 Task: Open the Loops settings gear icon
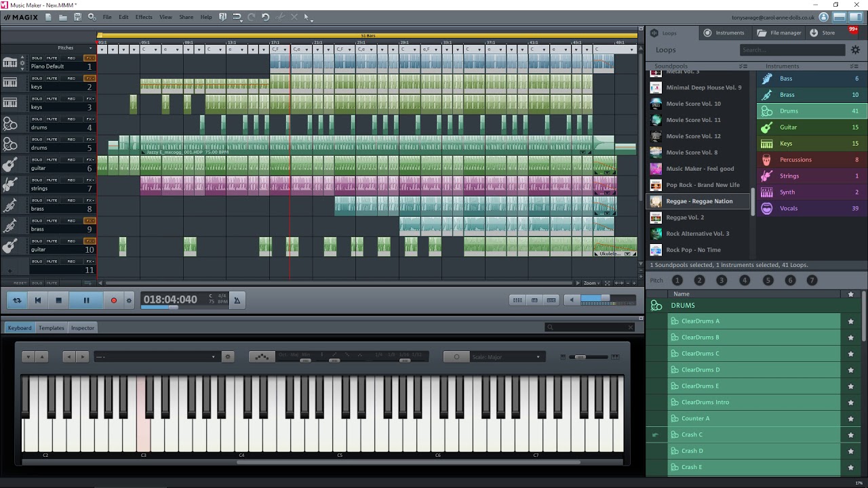(x=855, y=49)
